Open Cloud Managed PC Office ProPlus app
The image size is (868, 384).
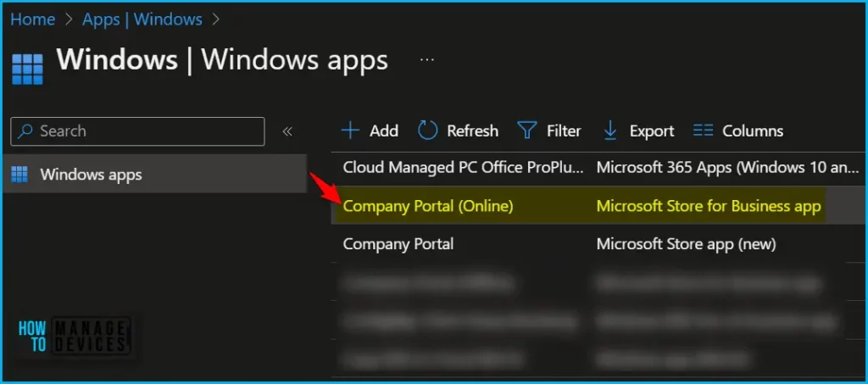(x=464, y=167)
